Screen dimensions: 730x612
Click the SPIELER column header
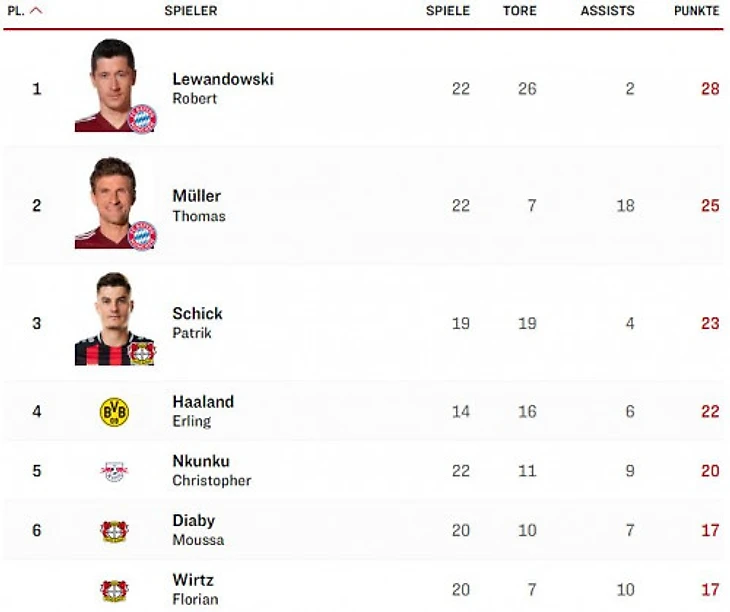pyautogui.click(x=190, y=11)
